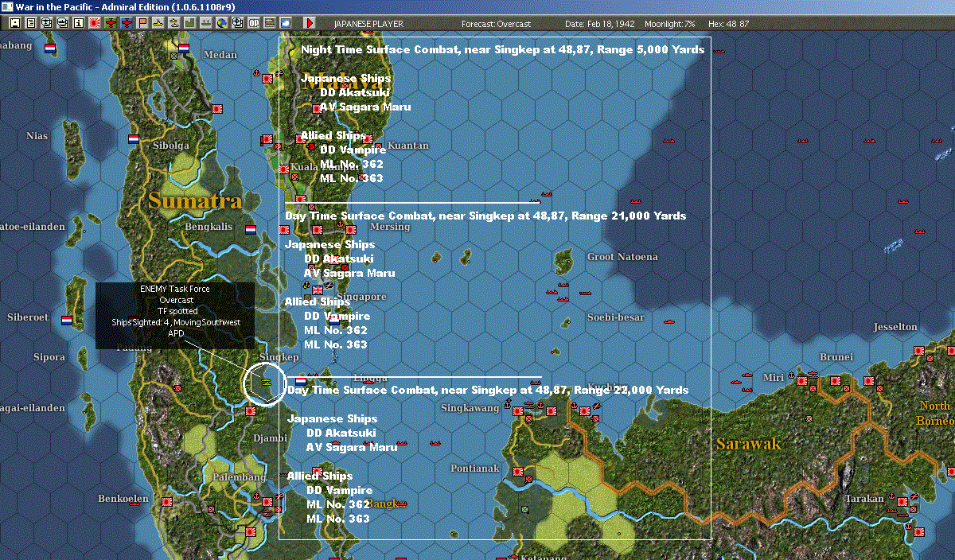Viewport: 955px width, 560px height.
Task: Click the 'Hex: 48 87' status readout
Action: (730, 24)
